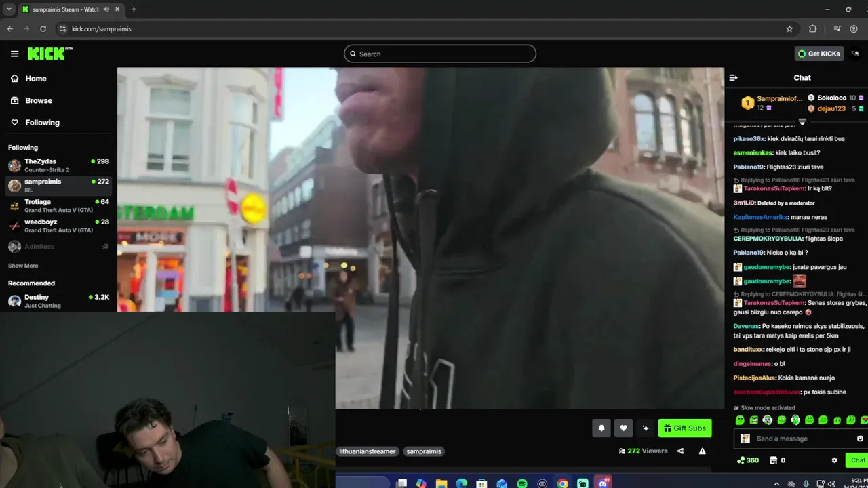Click the username pikaso36x in chat
This screenshot has width=868, height=488.
[749, 139]
